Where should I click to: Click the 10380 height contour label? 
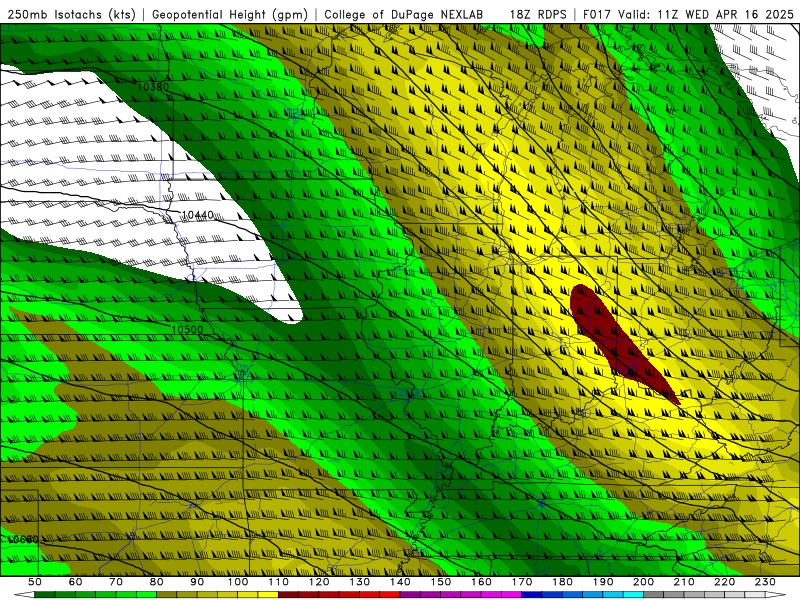[x=153, y=87]
